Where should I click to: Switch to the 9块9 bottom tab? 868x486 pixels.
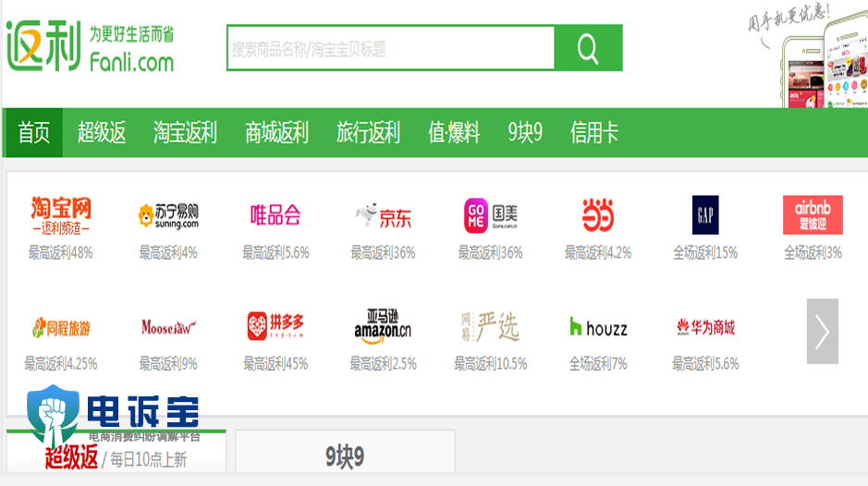click(x=346, y=452)
